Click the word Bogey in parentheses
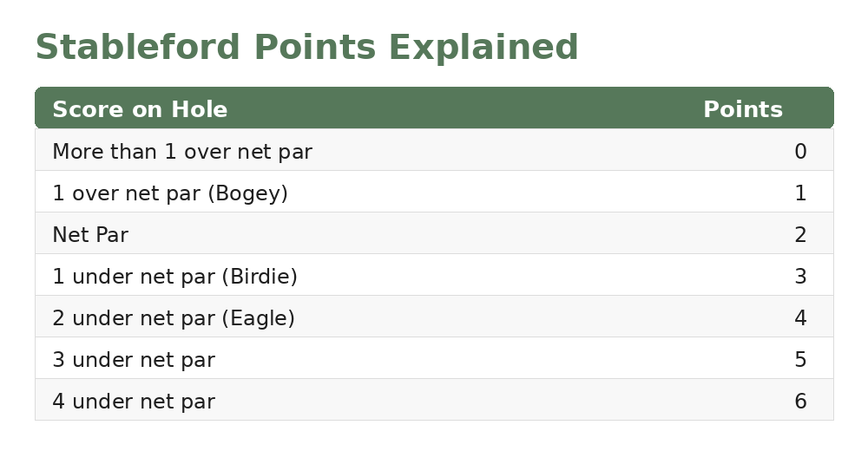868x451 pixels. pyautogui.click(x=248, y=193)
